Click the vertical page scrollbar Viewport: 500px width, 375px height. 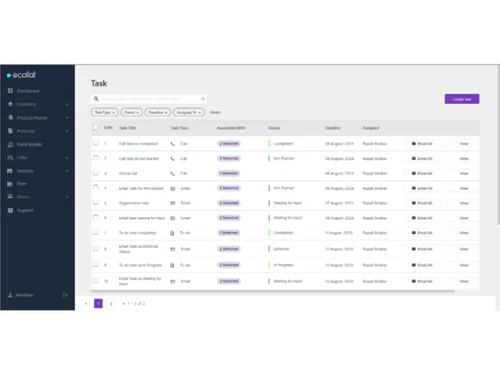point(498,145)
